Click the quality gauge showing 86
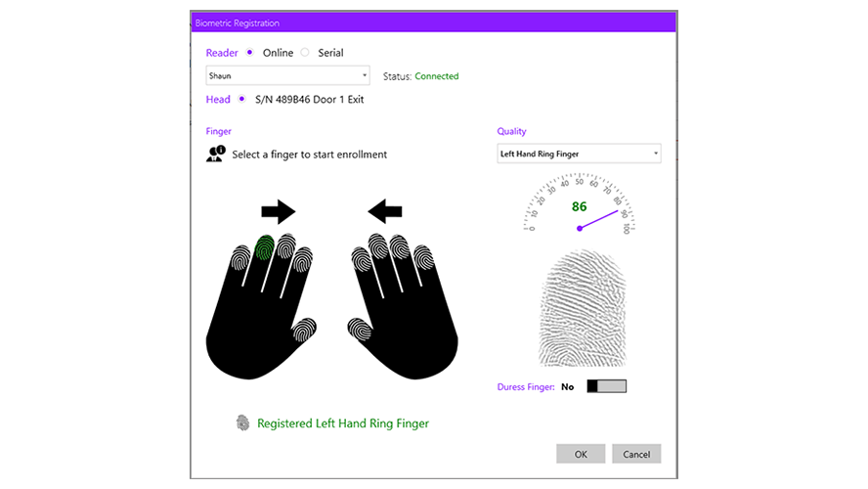 (x=579, y=203)
